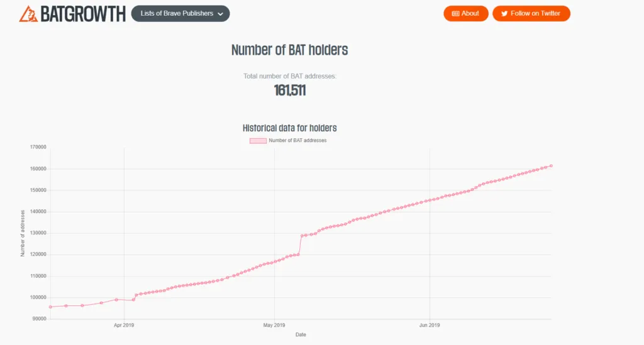Viewport: 644px width, 345px height.
Task: Click the "Apr 2019" x-axis label
Action: click(124, 326)
